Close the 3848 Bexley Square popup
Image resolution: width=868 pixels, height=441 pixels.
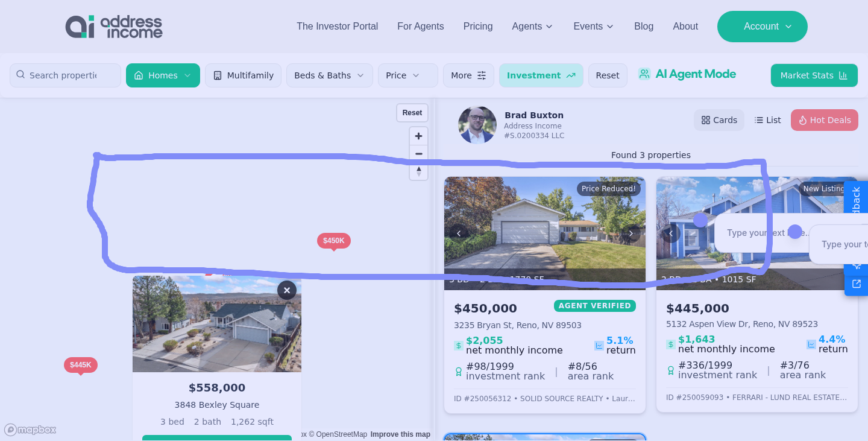pos(287,290)
